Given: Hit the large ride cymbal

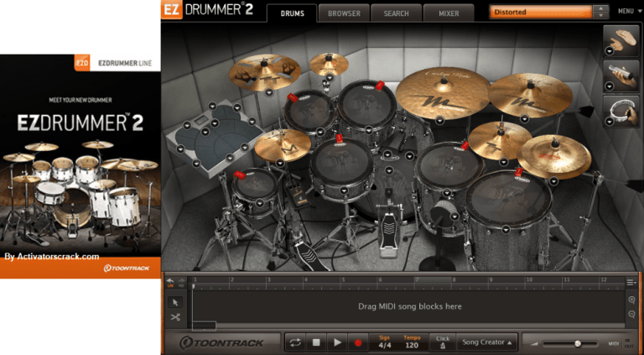Looking at the screenshot, I should click(x=443, y=92).
